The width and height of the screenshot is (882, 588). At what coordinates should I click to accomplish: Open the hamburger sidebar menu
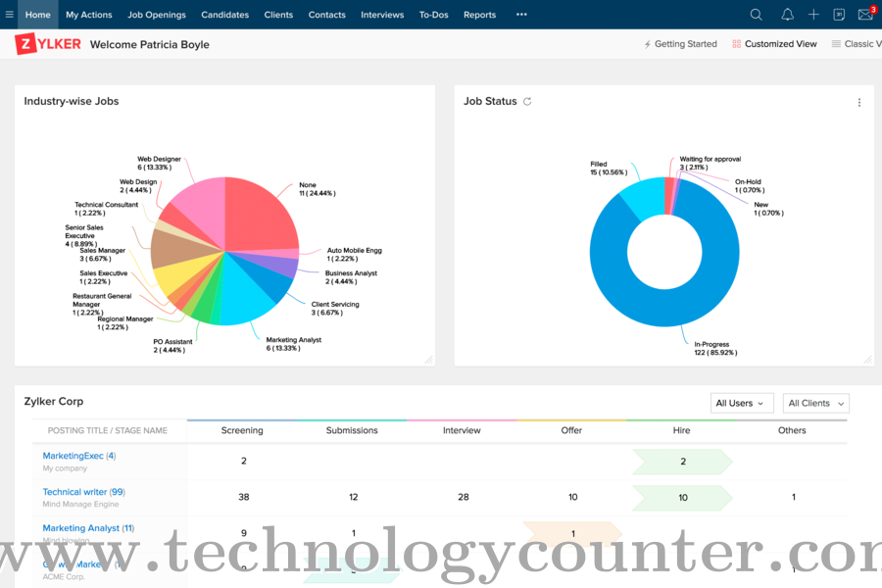point(9,15)
